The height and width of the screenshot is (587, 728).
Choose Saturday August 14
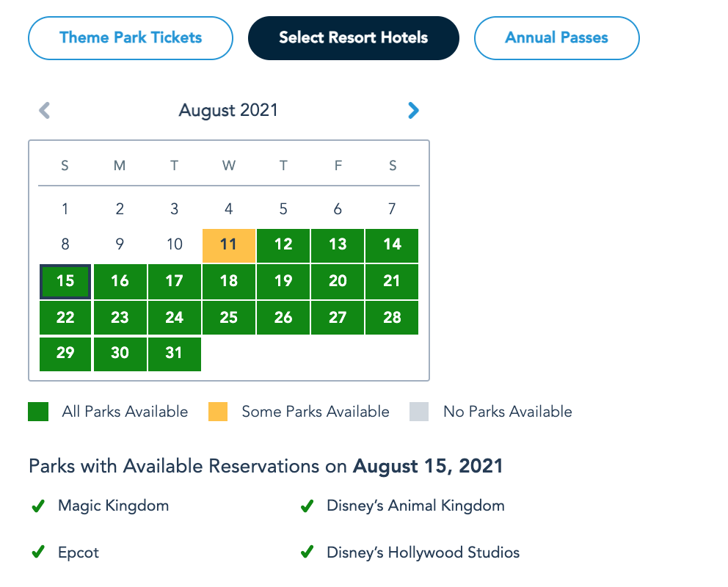pos(393,245)
